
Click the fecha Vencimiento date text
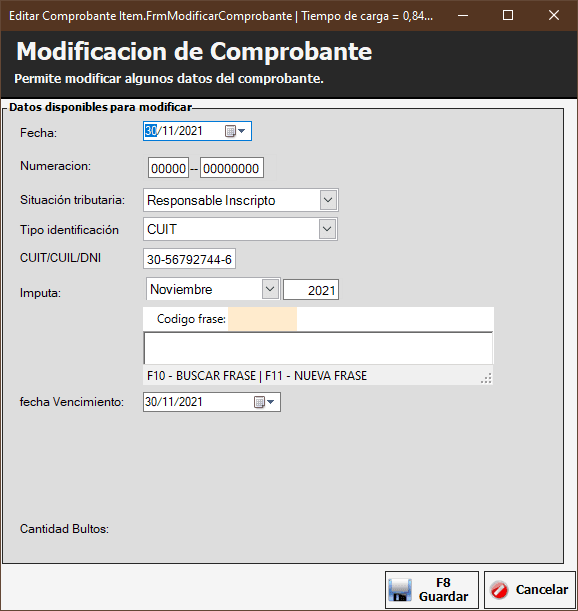[174, 402]
